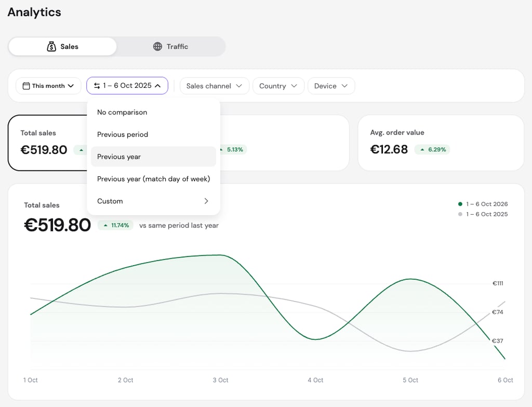Click the Device chevron arrow
Image resolution: width=532 pixels, height=407 pixels.
[344, 86]
